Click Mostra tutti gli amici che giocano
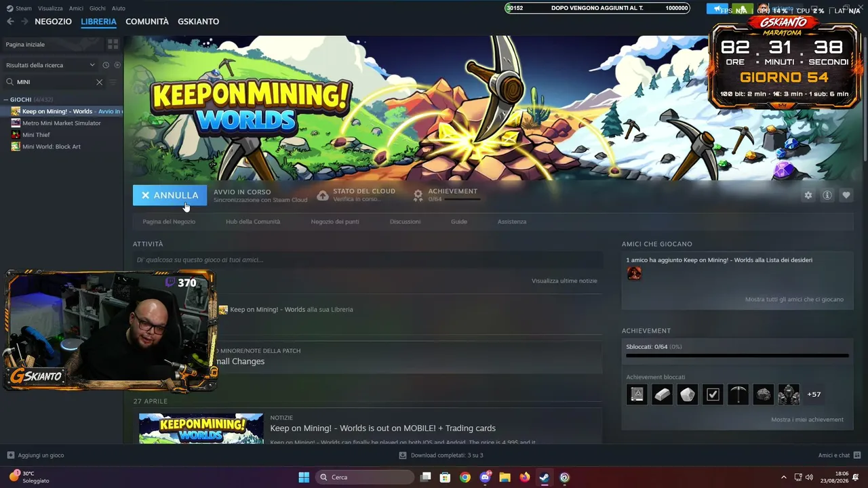This screenshot has width=868, height=488. (x=794, y=300)
